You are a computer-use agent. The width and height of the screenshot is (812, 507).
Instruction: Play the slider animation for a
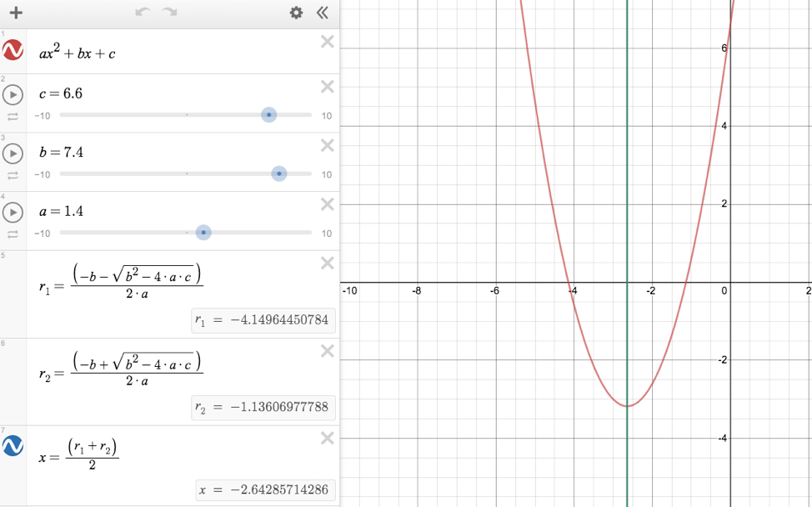[x=13, y=212]
